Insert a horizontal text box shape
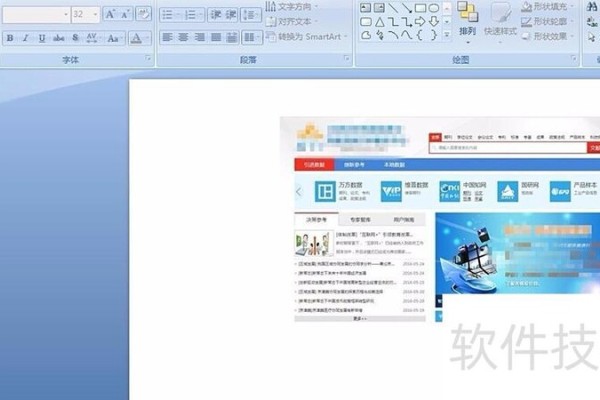 [x=365, y=8]
